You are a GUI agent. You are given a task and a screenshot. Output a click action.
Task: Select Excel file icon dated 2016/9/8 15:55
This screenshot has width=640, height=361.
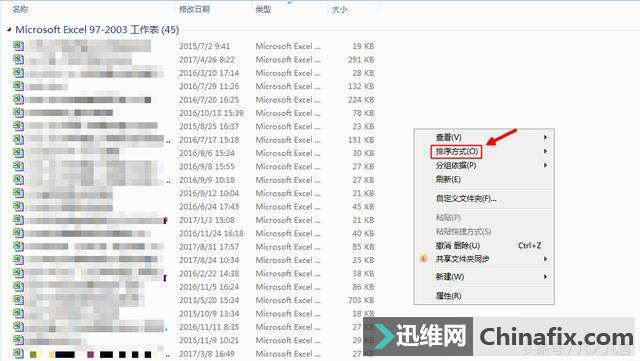(18, 166)
